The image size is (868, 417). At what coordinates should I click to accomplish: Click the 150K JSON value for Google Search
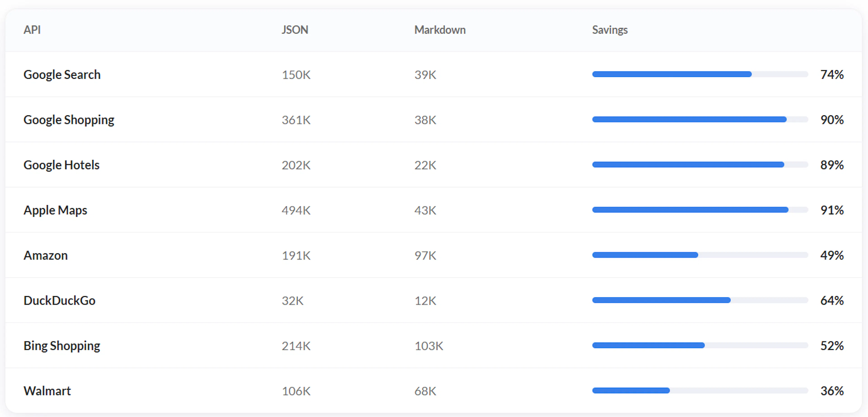pyautogui.click(x=296, y=75)
